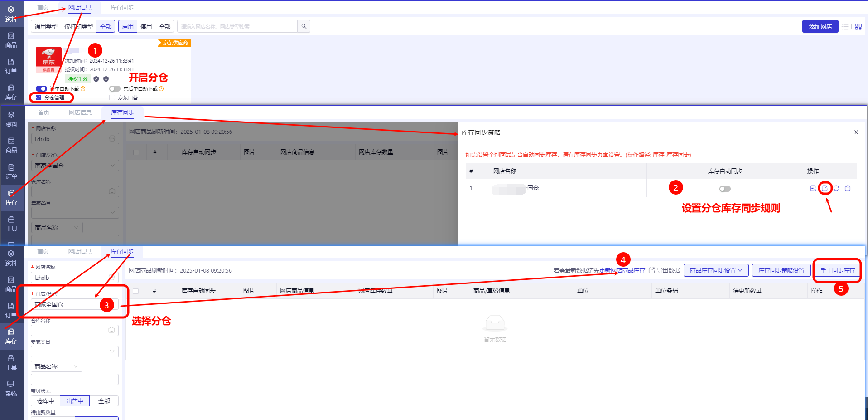The image size is (868, 420).
Task: Click the 授权生效 status badge
Action: [78, 79]
